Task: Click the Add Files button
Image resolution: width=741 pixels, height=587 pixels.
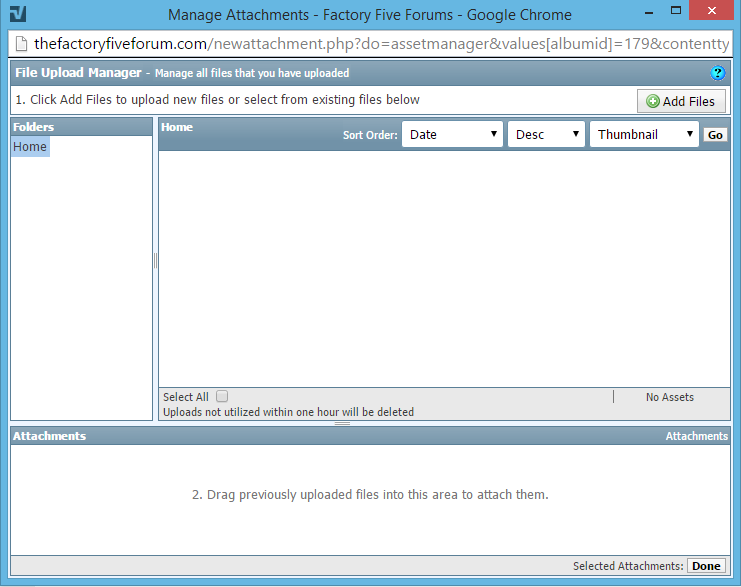Action: click(x=681, y=101)
